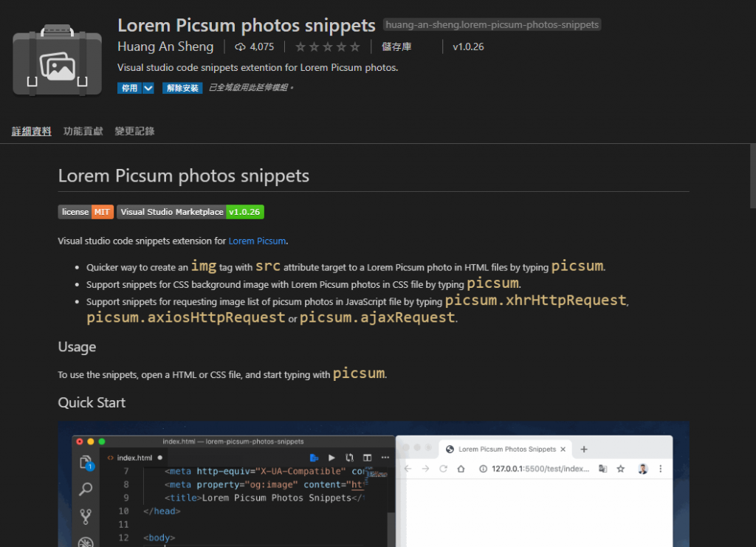Click the 停用 (Disable) button
The height and width of the screenshot is (547, 756).
click(129, 88)
